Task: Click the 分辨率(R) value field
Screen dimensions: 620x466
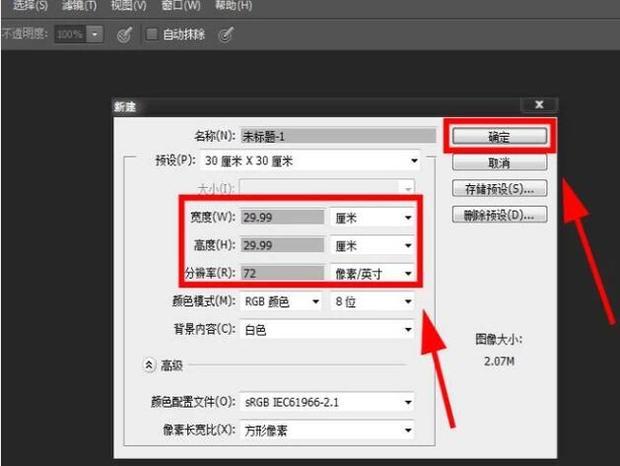Action: point(282,273)
